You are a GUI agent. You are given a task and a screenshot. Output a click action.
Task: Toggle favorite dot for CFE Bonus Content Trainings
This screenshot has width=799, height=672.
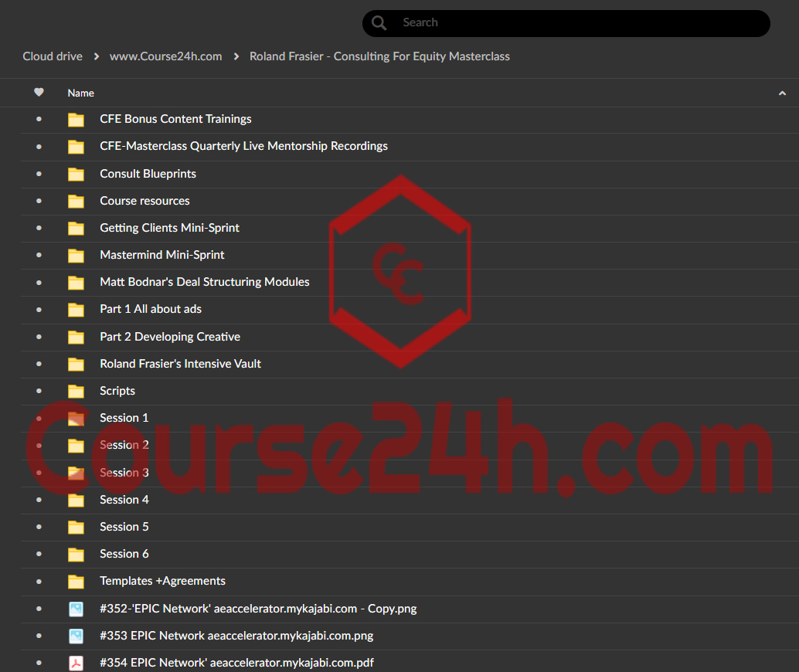(39, 119)
